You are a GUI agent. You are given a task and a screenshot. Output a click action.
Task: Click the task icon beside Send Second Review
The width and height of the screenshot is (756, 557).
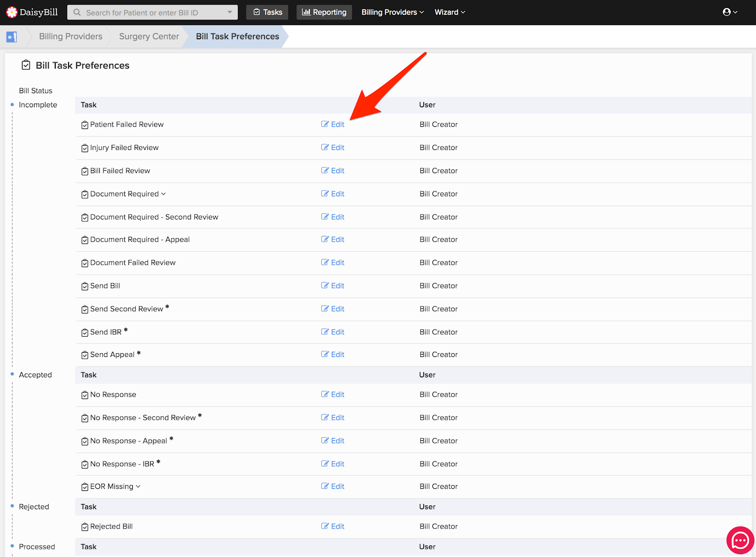tap(85, 309)
